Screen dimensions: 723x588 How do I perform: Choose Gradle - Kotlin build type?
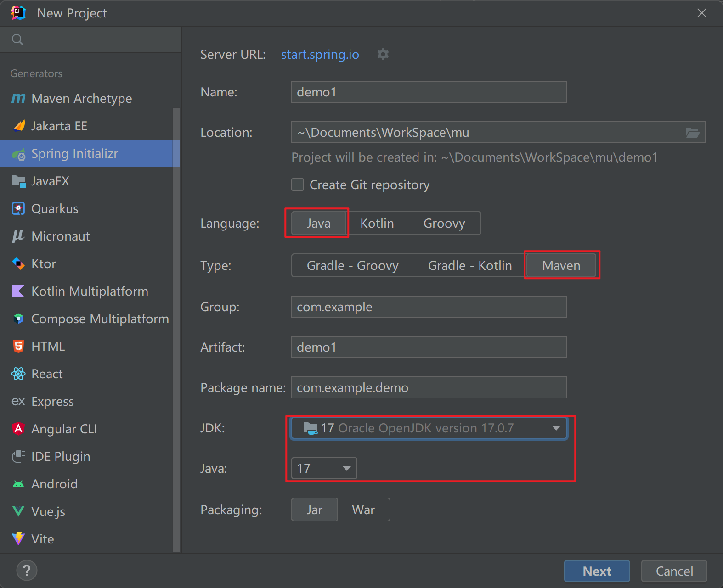[x=469, y=266]
